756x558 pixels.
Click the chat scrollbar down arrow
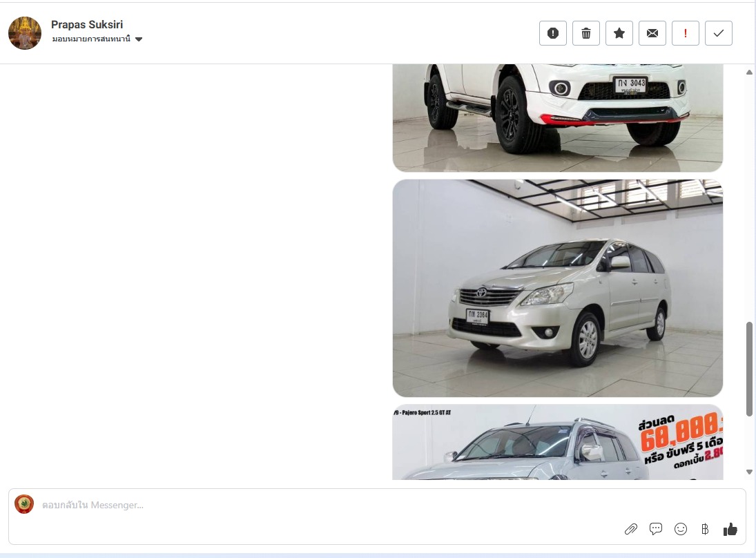(749, 472)
